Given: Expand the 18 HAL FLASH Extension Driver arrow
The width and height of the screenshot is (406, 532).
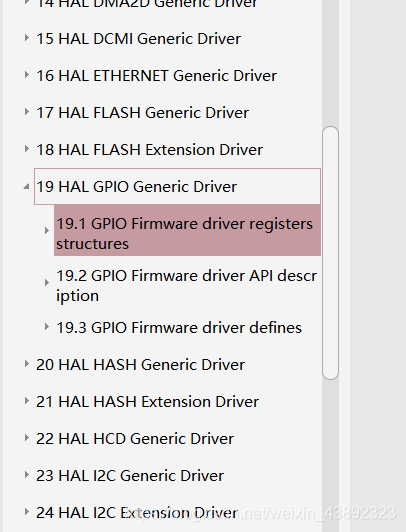Looking at the screenshot, I should pos(26,149).
